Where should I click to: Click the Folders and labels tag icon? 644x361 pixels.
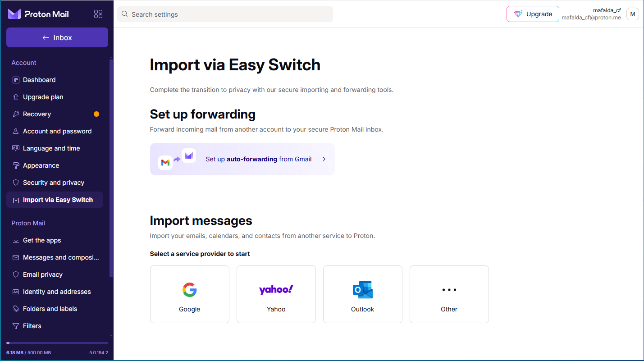15,309
